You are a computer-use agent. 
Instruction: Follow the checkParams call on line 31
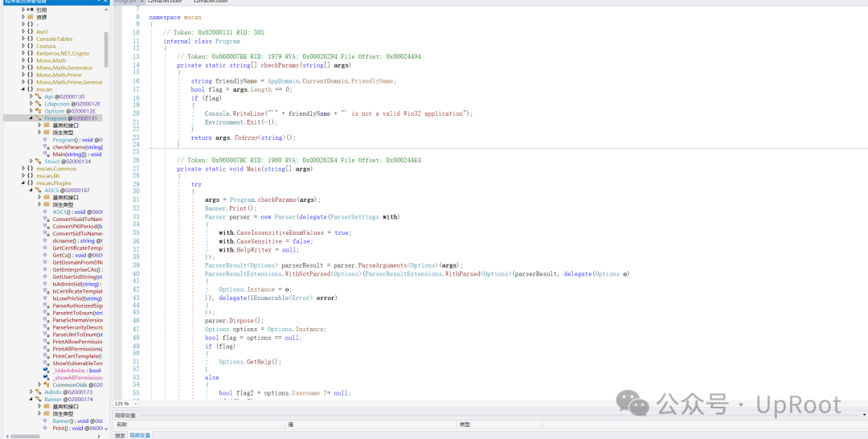275,199
